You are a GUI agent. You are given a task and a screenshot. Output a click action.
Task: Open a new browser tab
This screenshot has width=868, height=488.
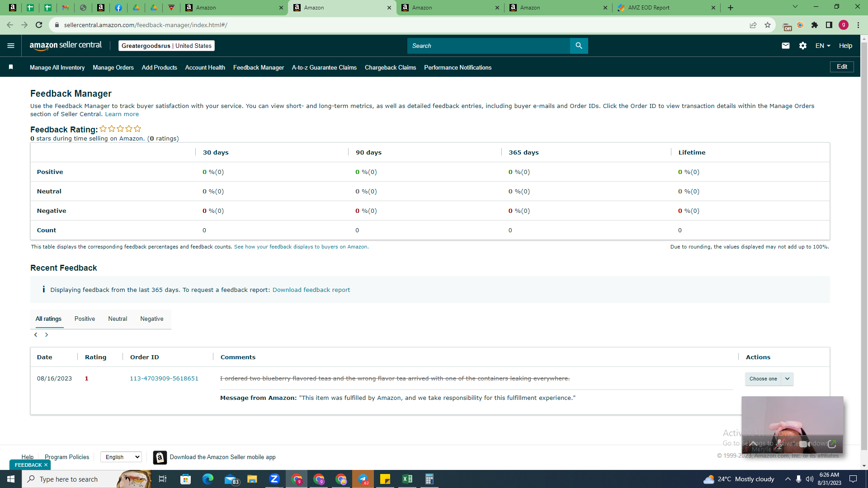pos(731,8)
